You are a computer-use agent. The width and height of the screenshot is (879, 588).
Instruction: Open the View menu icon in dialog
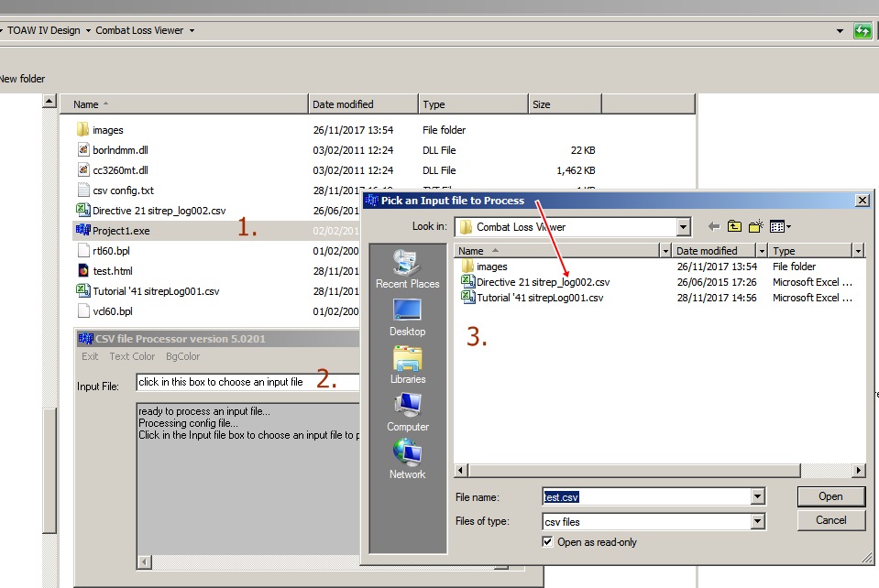click(780, 227)
